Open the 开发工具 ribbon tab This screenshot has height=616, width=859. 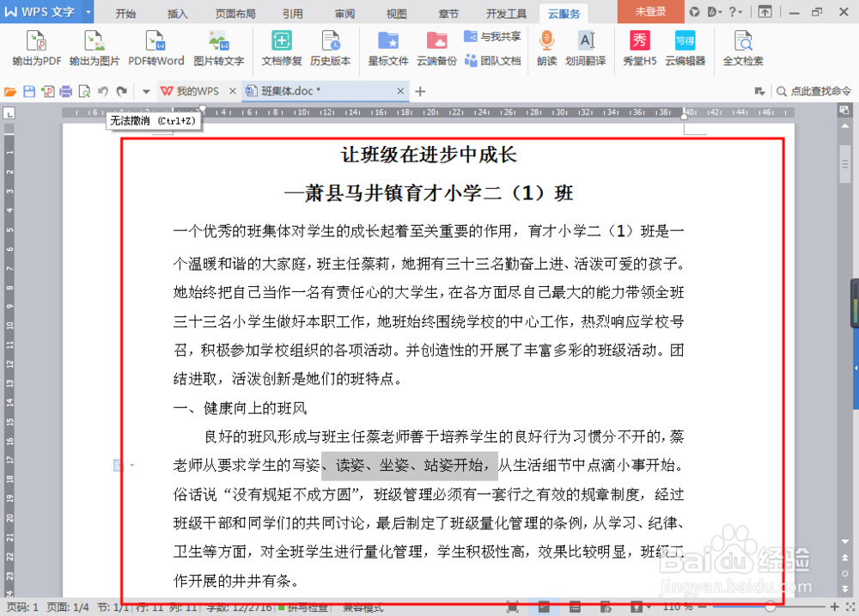[x=507, y=13]
